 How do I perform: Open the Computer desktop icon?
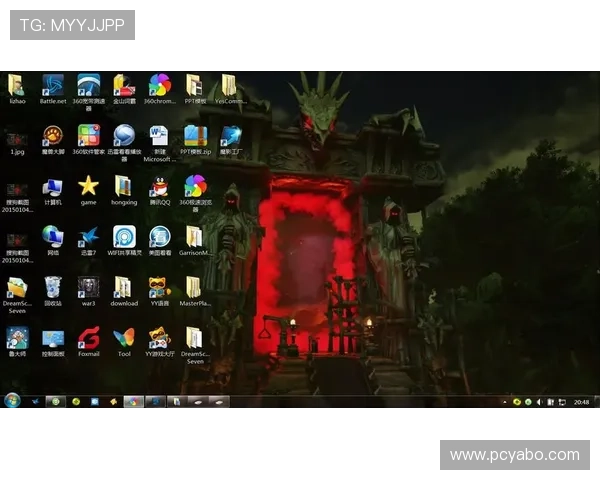(x=53, y=186)
